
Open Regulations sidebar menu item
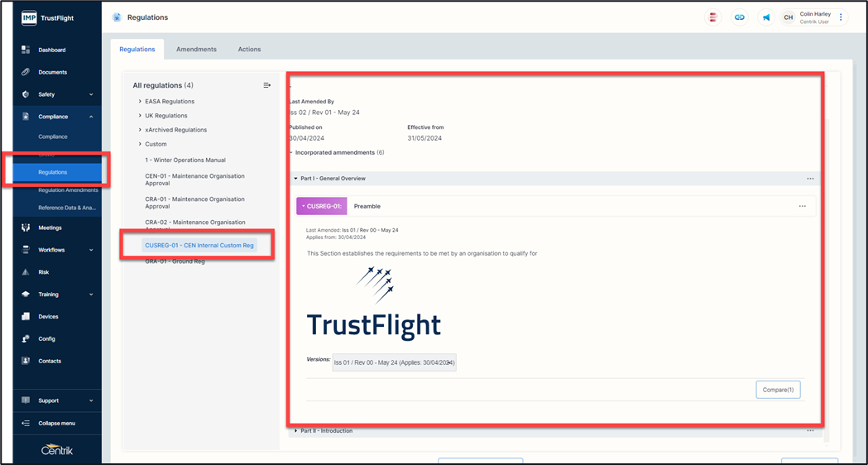tap(58, 172)
